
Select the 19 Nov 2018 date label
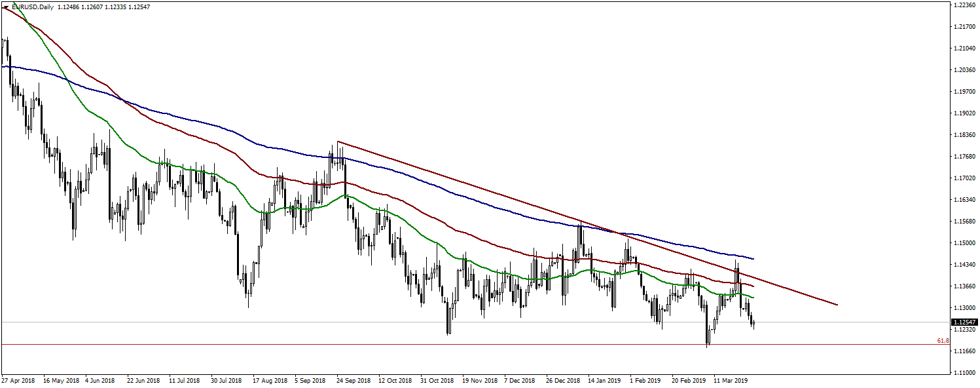479,380
